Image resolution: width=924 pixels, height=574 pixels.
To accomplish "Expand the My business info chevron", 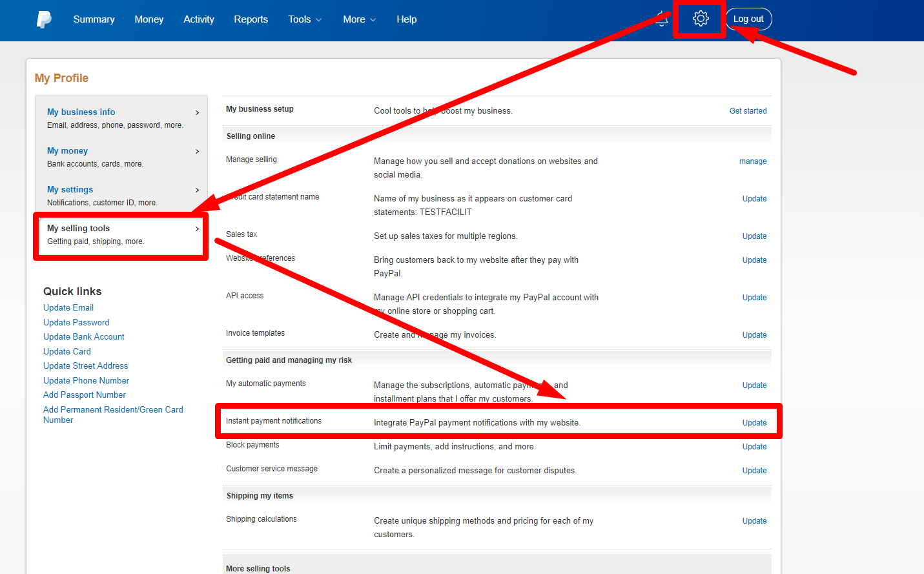I will click(198, 112).
